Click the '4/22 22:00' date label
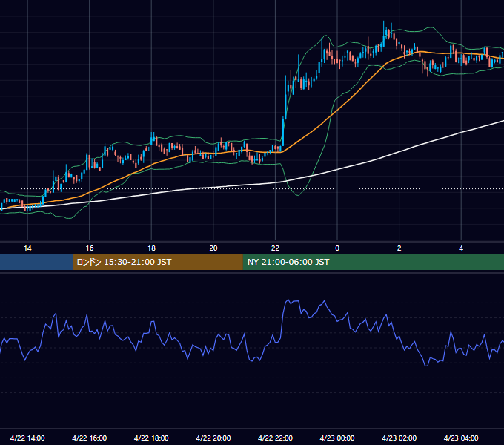The height and width of the screenshot is (445, 504). click(x=275, y=438)
